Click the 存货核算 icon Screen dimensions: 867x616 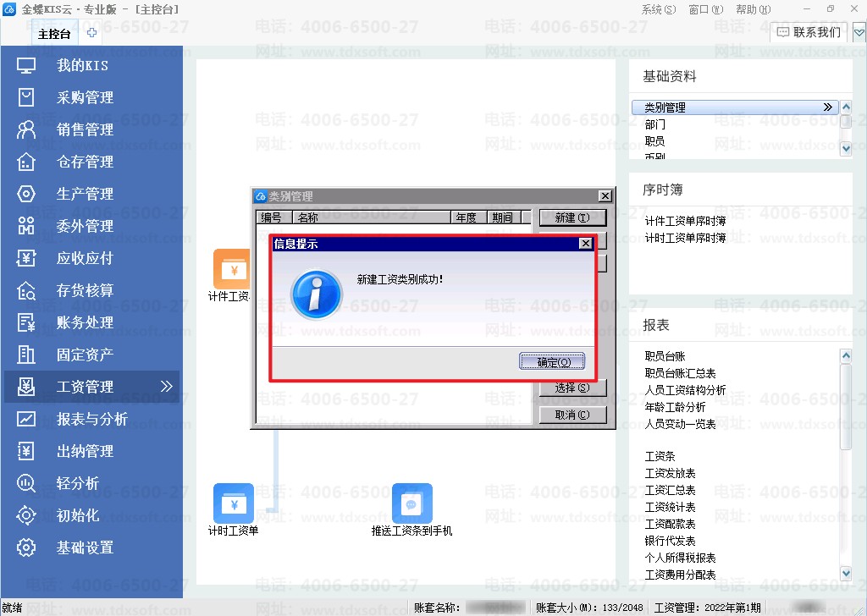pyautogui.click(x=26, y=290)
